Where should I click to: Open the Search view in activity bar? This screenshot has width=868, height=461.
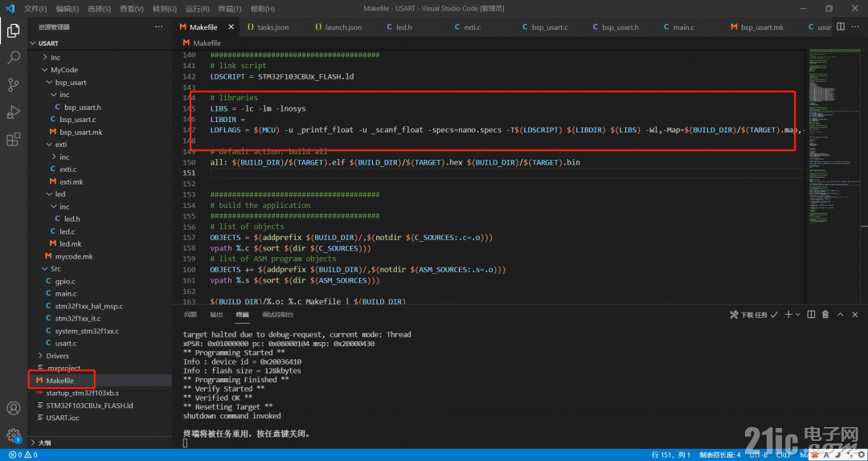(x=14, y=58)
